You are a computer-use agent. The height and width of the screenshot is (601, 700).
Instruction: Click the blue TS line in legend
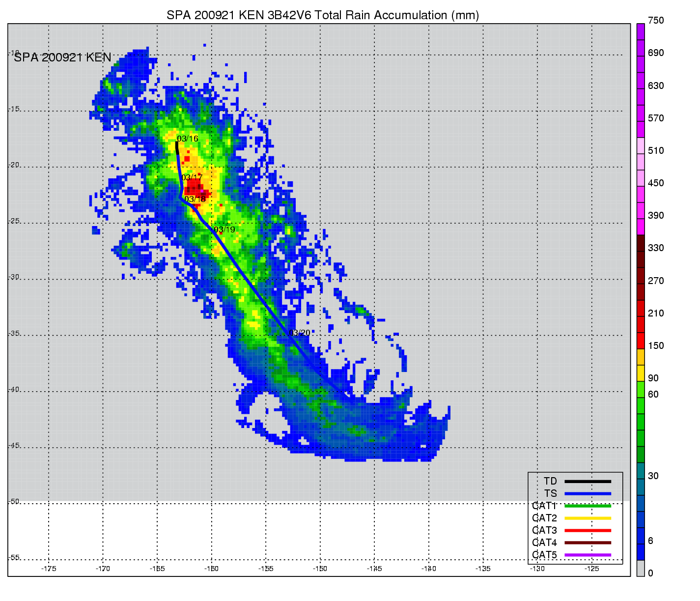pyautogui.click(x=588, y=494)
